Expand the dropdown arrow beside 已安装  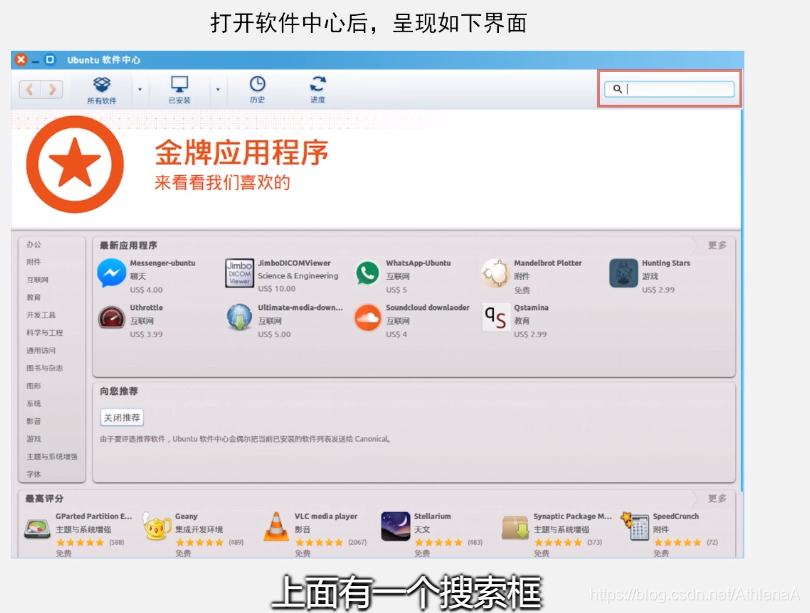click(x=218, y=89)
